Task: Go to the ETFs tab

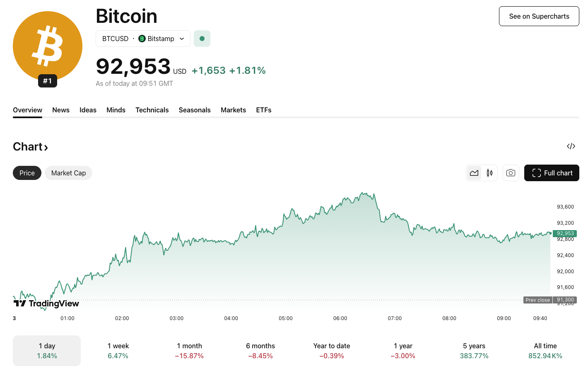Action: (264, 110)
